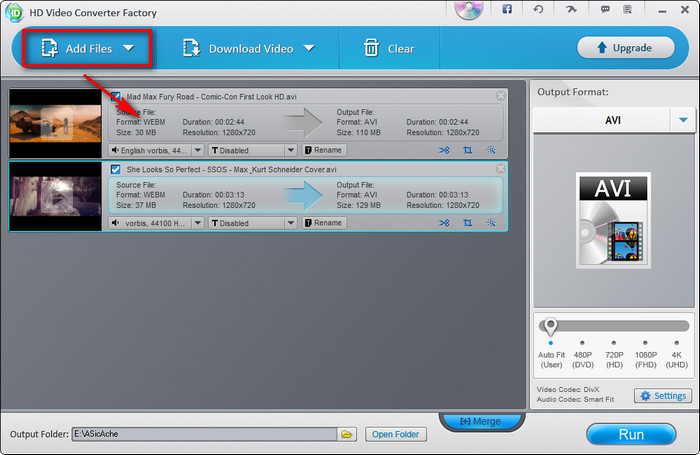The image size is (700, 455).
Task: Browse output folder with folder icon
Action: pyautogui.click(x=346, y=434)
